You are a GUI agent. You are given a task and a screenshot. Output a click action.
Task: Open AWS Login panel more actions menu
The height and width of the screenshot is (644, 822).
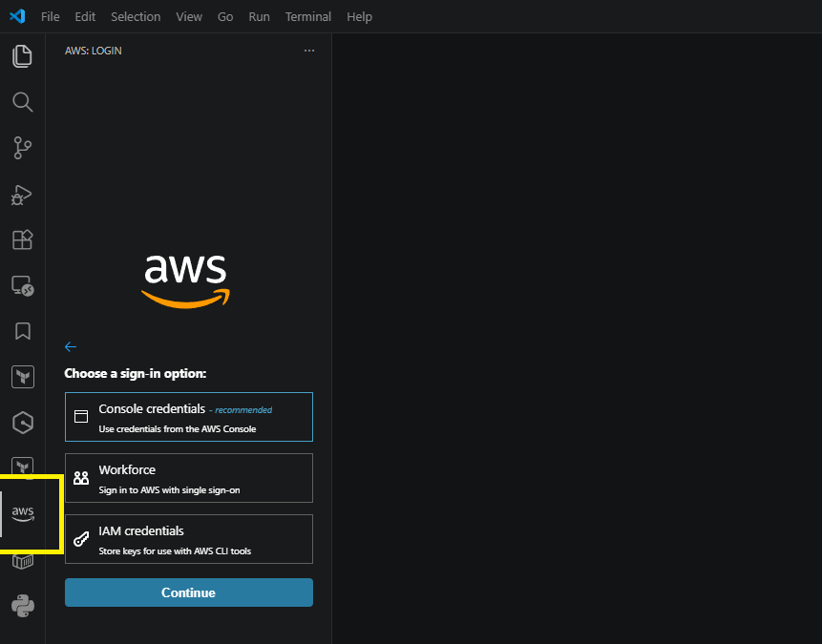(x=309, y=51)
